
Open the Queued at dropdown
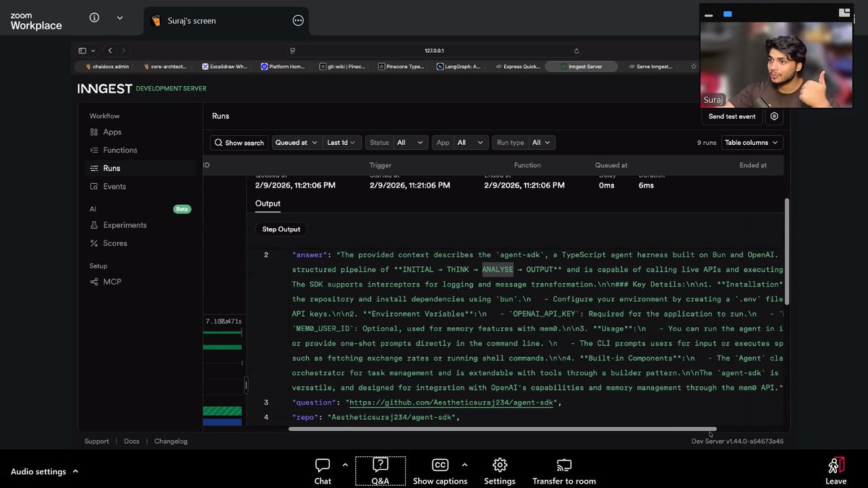pyautogui.click(x=296, y=143)
